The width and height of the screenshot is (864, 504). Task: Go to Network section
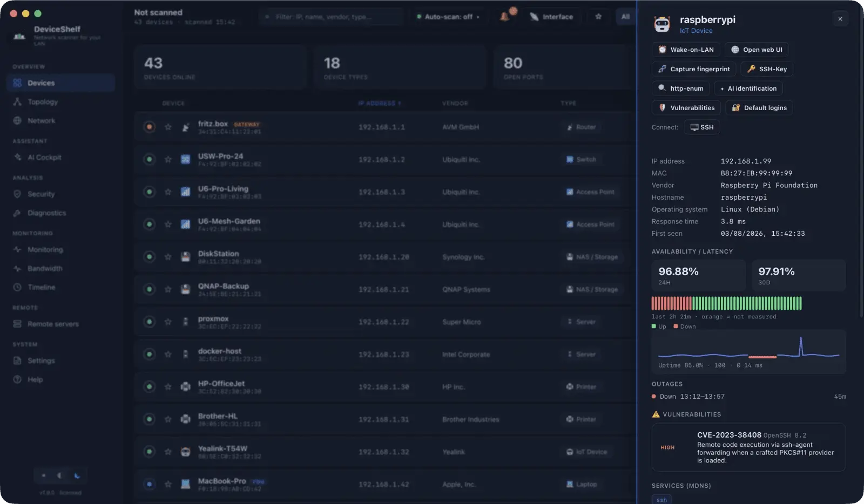60,121
